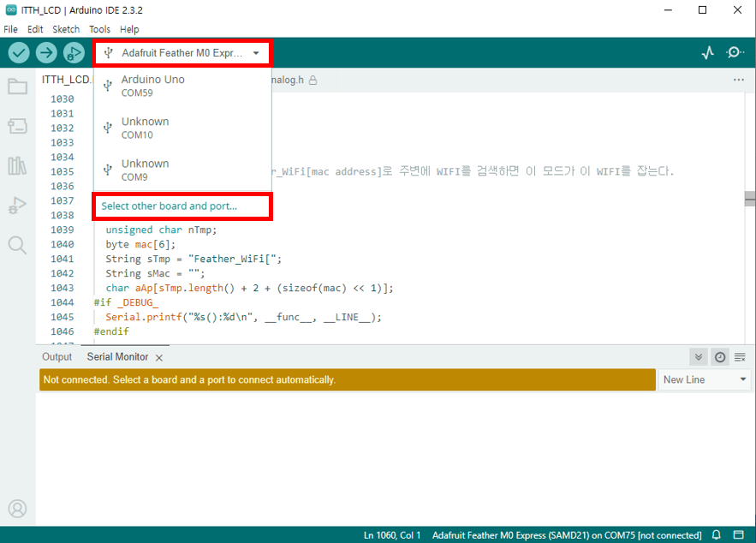Click the unsigned char nTmp line
Screen dimensions: 756x543
pyautogui.click(x=161, y=230)
